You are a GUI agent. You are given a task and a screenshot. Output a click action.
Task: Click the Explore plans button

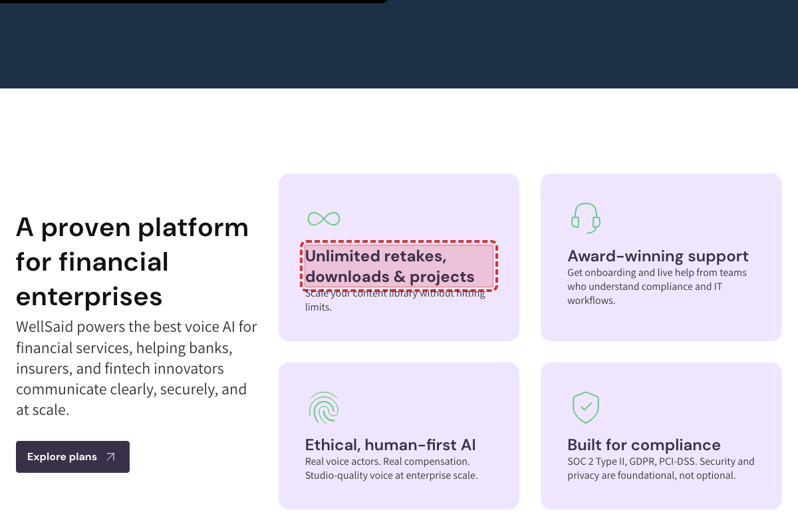pos(72,457)
